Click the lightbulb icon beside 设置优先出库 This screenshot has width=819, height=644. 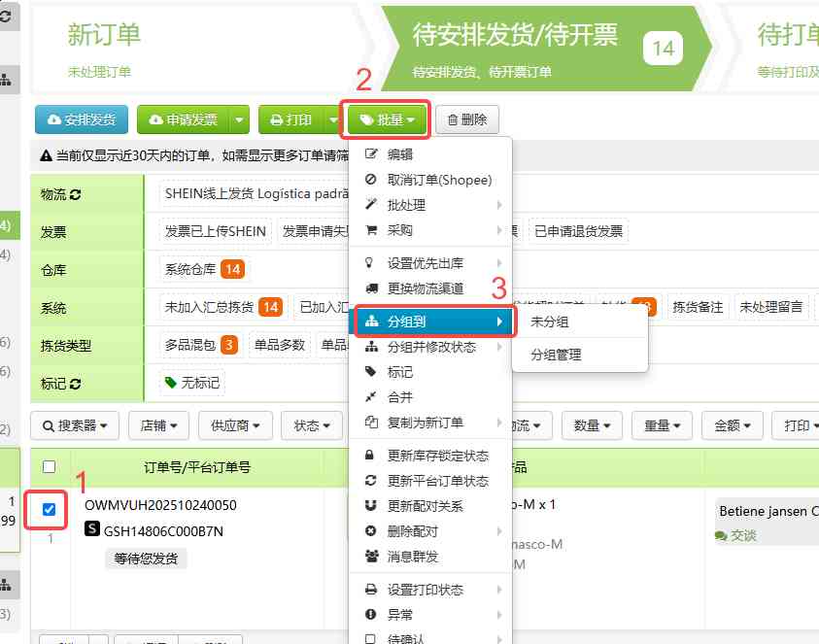(x=368, y=262)
